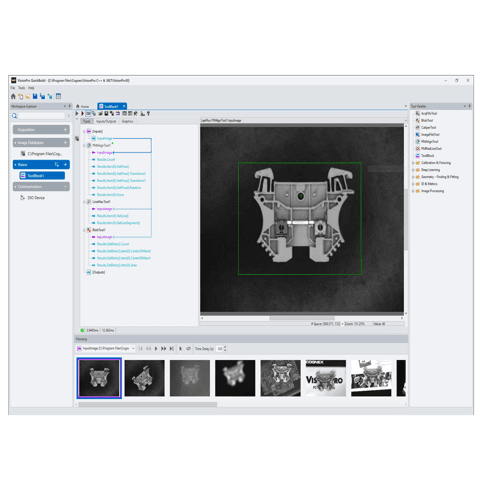Open the LastRun image record dropdown
480x480 pixels.
(406, 120)
